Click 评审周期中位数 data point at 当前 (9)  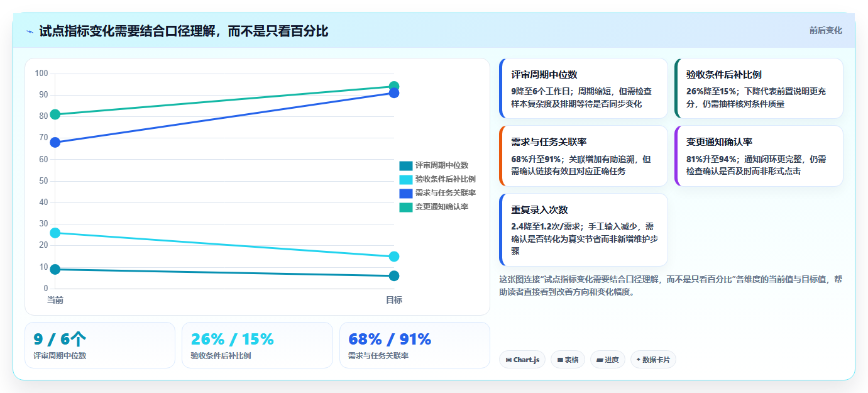point(55,269)
